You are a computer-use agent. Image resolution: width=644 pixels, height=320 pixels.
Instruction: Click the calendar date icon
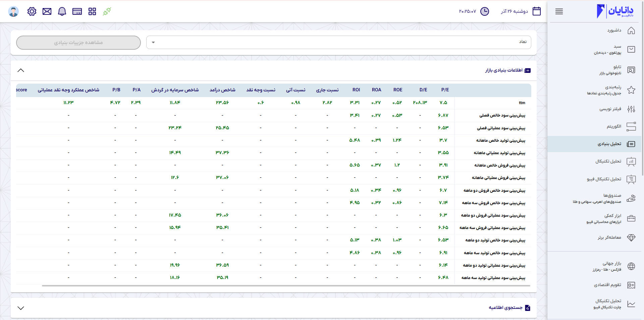point(536,11)
